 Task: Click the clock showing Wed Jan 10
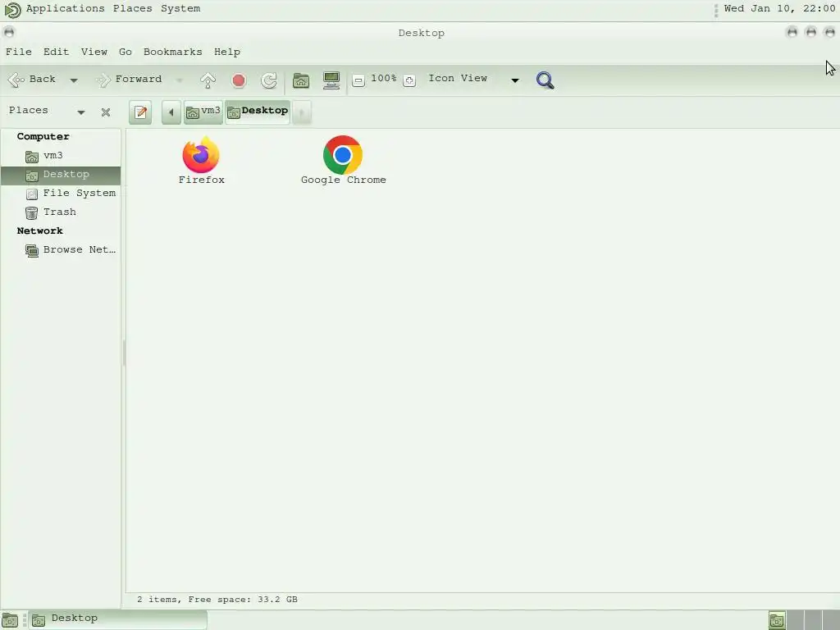point(779,8)
